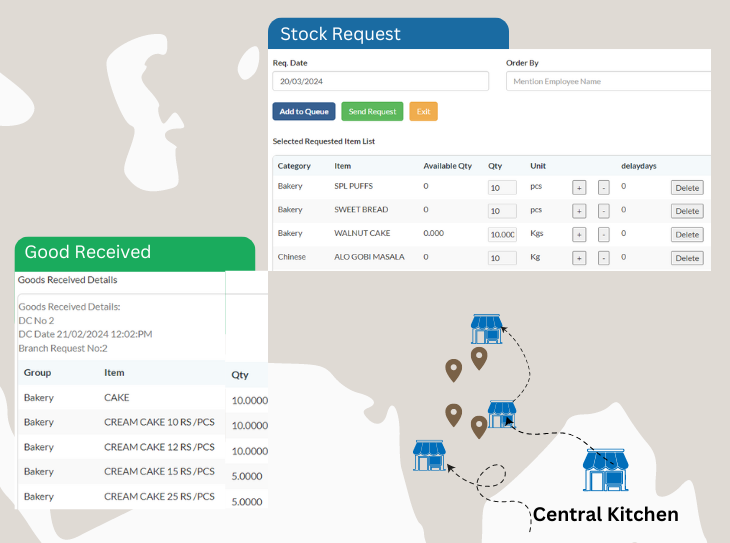Click the topmost branch store icon
The image size is (730, 543).
(x=487, y=329)
